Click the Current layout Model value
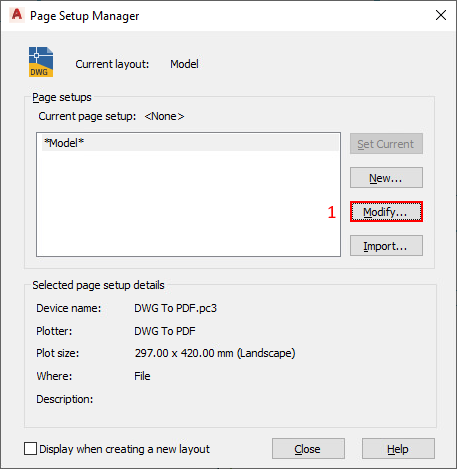 coord(184,64)
